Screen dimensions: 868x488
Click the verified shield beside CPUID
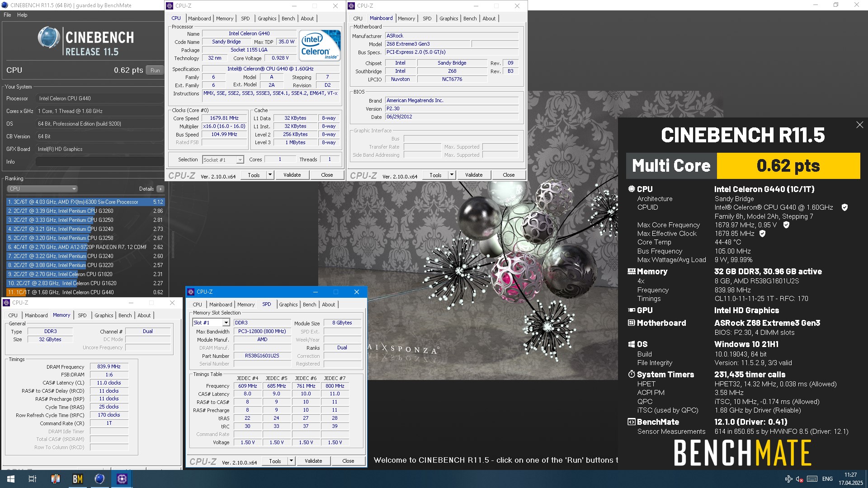point(844,207)
